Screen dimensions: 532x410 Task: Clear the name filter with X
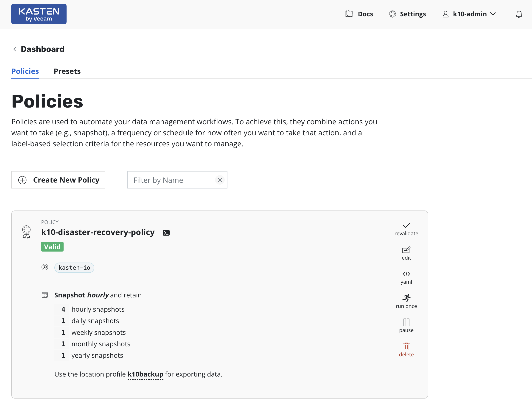(220, 180)
